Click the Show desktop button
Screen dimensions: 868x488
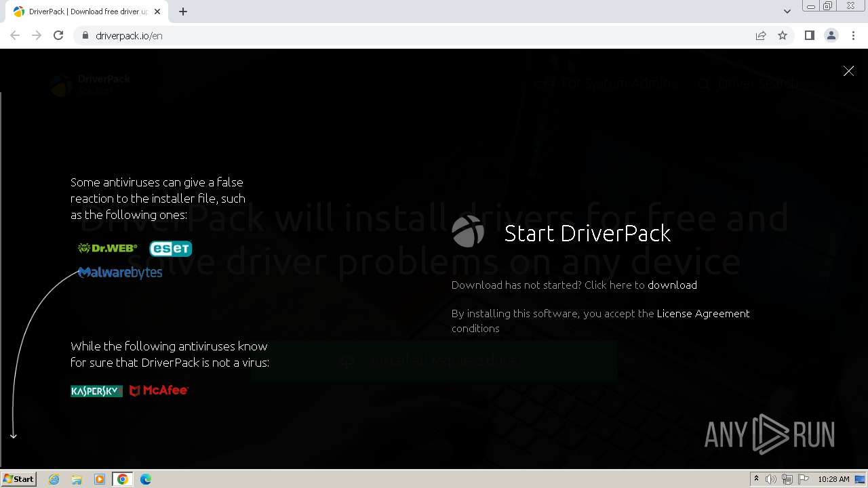coord(860,479)
